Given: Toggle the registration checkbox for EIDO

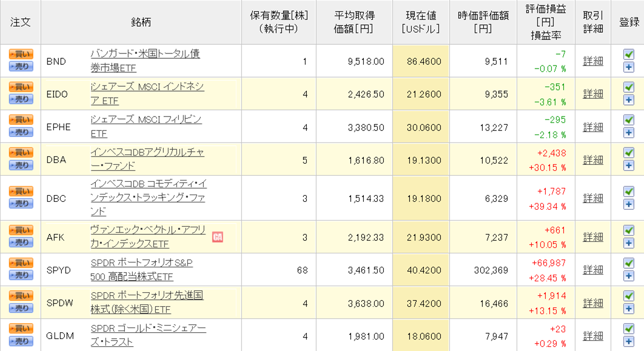Looking at the screenshot, I should 628,87.
